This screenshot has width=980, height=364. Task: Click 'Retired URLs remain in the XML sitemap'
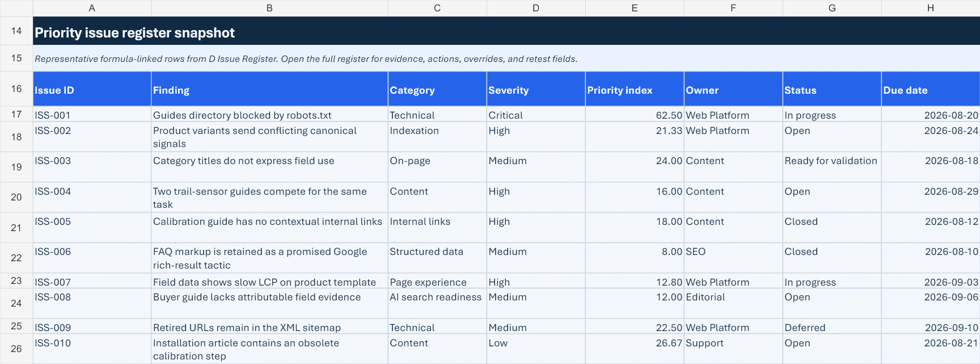coord(269,327)
